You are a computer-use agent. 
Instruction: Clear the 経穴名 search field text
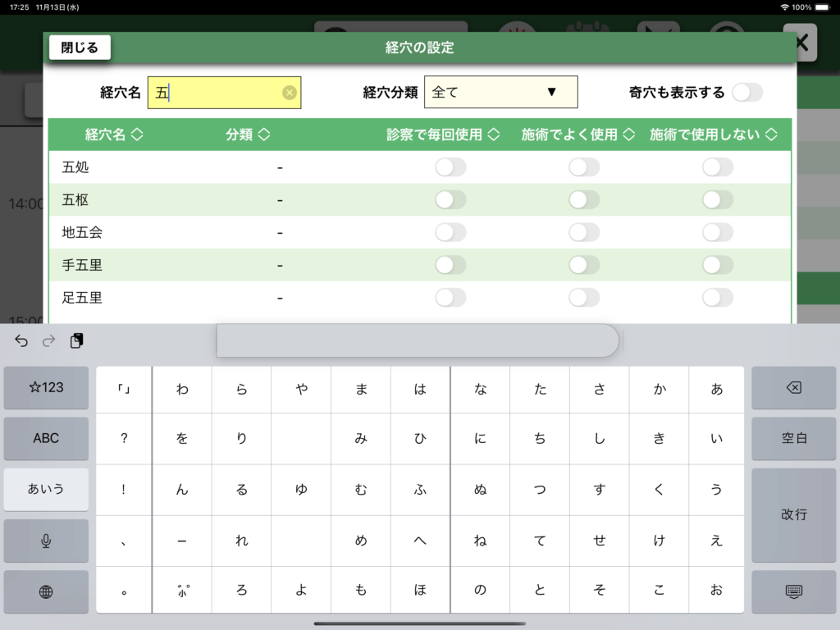[x=289, y=93]
